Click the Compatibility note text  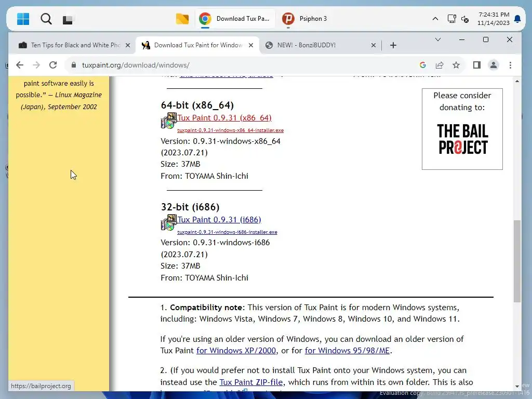point(207,308)
